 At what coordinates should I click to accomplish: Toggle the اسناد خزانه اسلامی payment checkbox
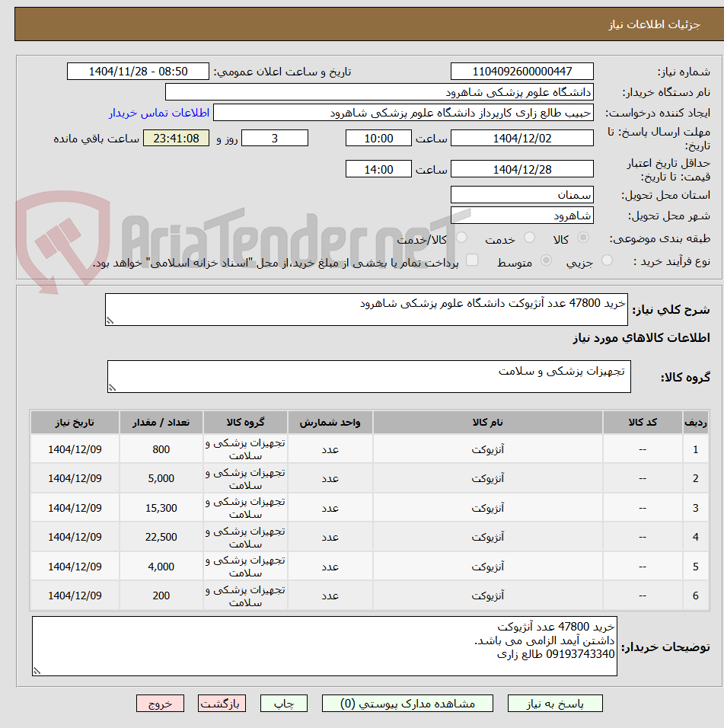pyautogui.click(x=472, y=260)
